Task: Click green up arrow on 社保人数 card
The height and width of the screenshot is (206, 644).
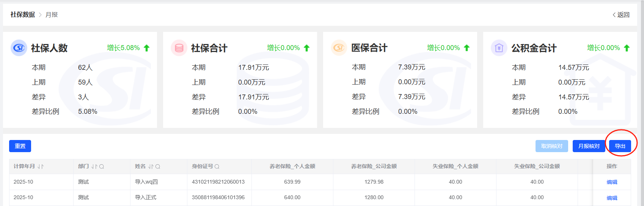Action: point(147,48)
